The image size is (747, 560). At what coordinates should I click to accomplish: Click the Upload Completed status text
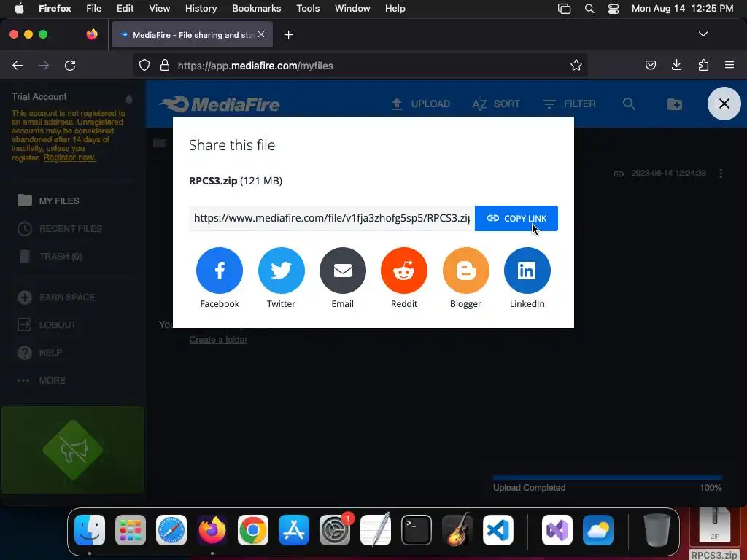pos(530,488)
